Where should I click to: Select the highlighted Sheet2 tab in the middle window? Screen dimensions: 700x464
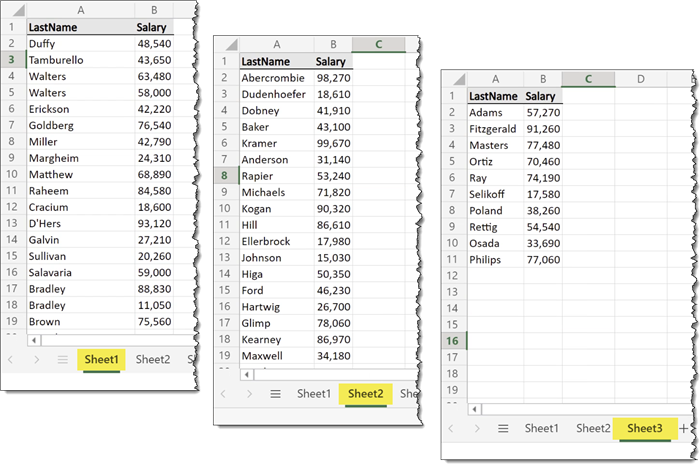[365, 394]
